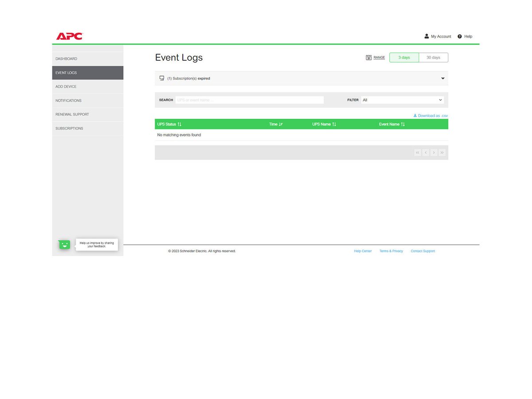Screen dimensions: 532x399
Task: Select the 3 days view toggle
Action: [404, 57]
